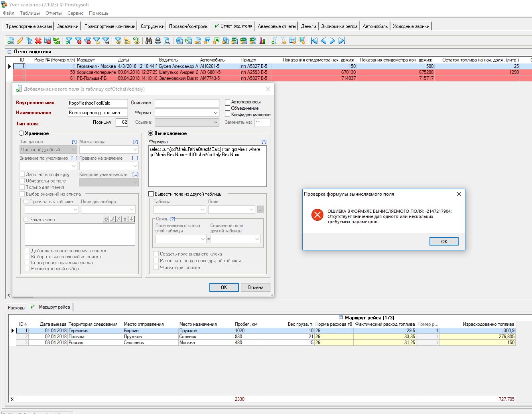The image size is (532, 414).
Task: Go to first record arrow
Action: (x=314, y=41)
